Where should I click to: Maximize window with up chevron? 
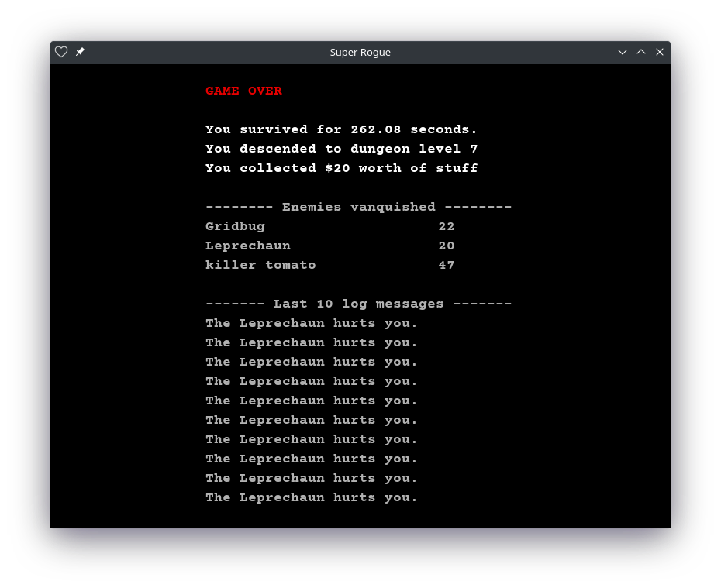641,52
